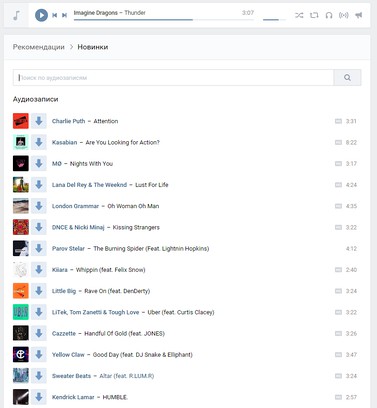
Task: Toggle audio broadcast to status
Action: tap(343, 15)
